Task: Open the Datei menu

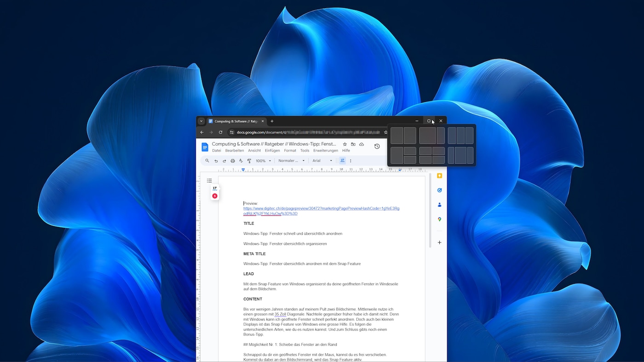Action: point(217,151)
